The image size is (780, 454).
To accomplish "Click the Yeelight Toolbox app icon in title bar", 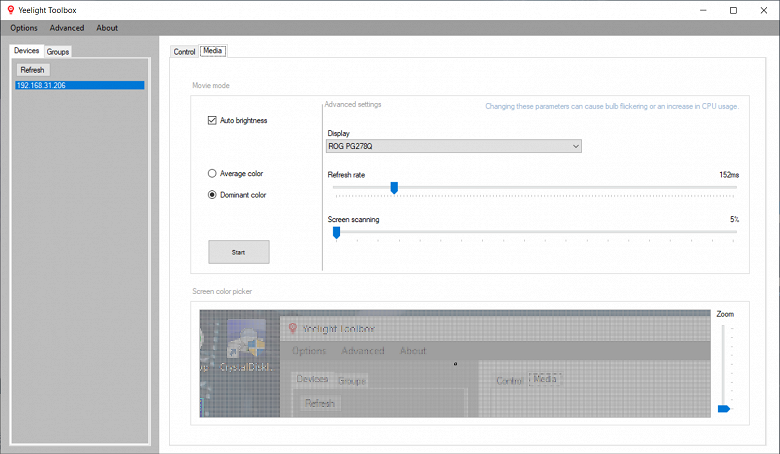I will coord(10,9).
